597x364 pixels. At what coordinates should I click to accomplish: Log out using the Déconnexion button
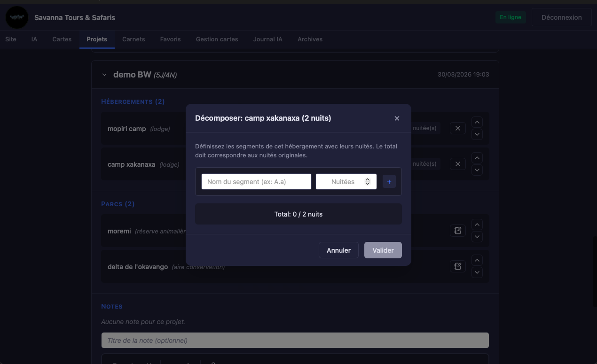coord(562,17)
